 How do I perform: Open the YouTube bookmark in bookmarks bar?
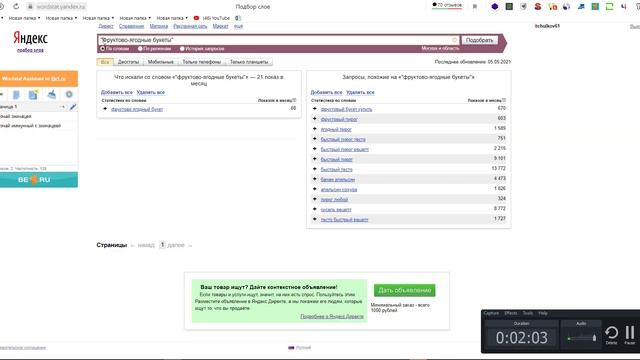point(212,18)
